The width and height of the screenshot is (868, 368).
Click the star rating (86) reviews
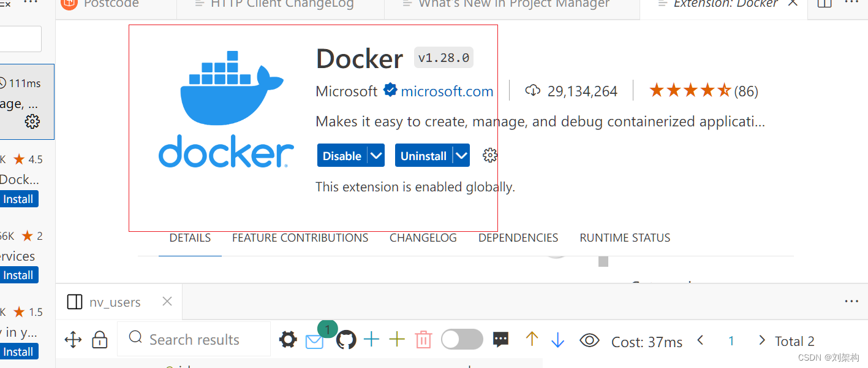[704, 91]
